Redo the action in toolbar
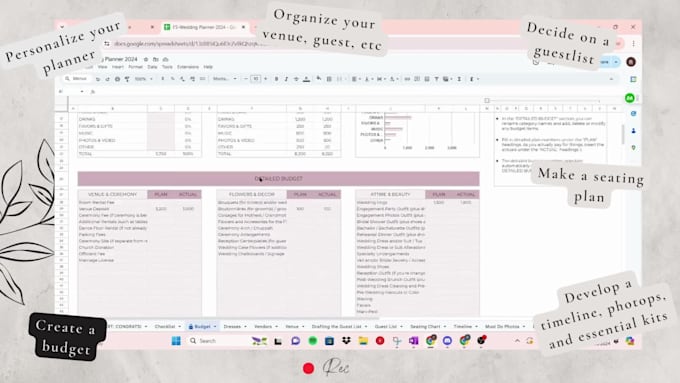Image resolution: width=680 pixels, height=383 pixels. tap(108, 79)
